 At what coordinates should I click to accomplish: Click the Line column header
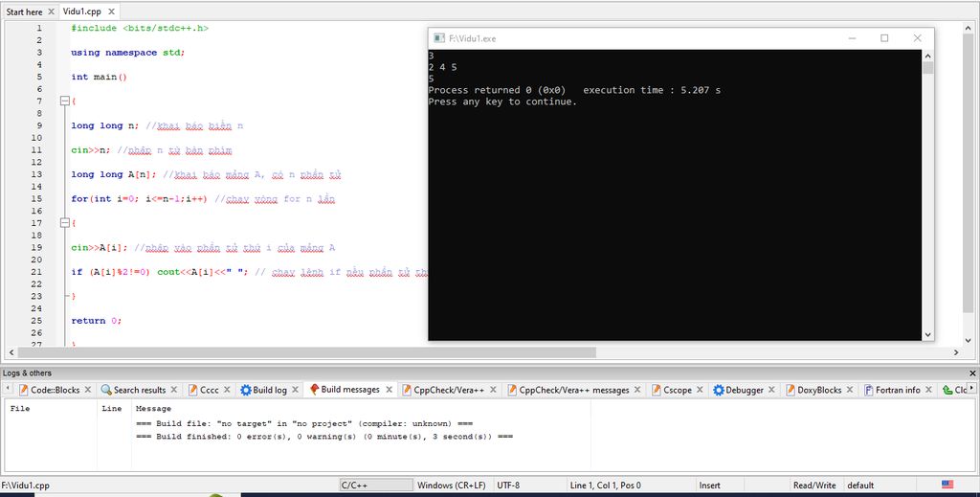tap(111, 408)
